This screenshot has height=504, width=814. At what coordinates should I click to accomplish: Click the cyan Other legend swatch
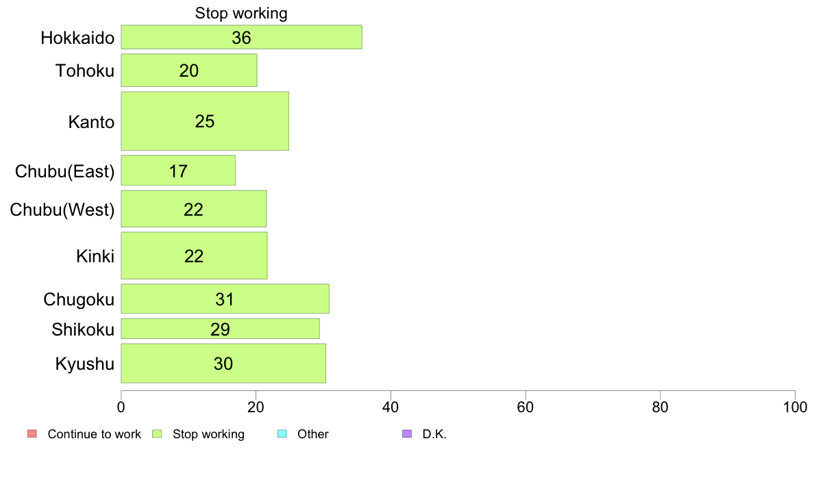click(x=282, y=434)
